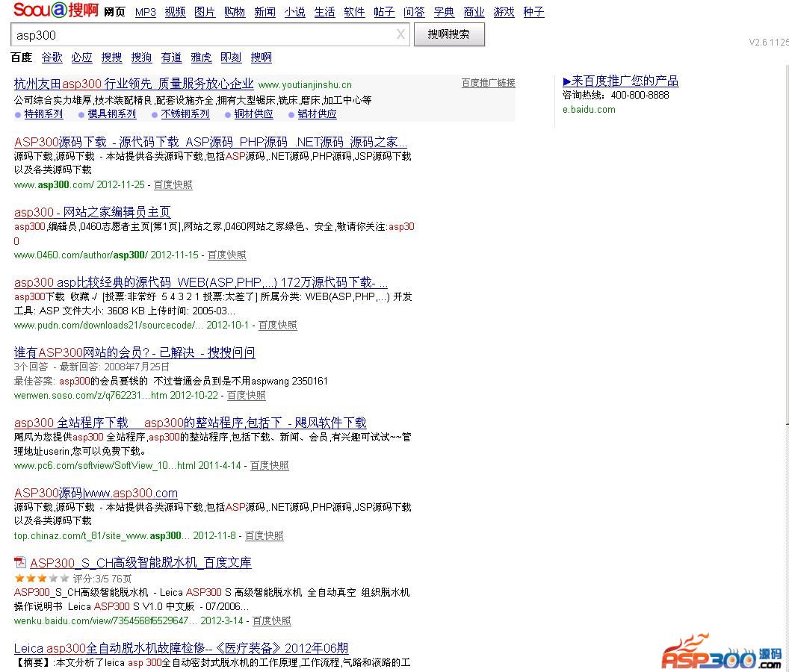This screenshot has height=672, width=789.
Task: Click the 搜啊搜索 button
Action: pos(449,34)
